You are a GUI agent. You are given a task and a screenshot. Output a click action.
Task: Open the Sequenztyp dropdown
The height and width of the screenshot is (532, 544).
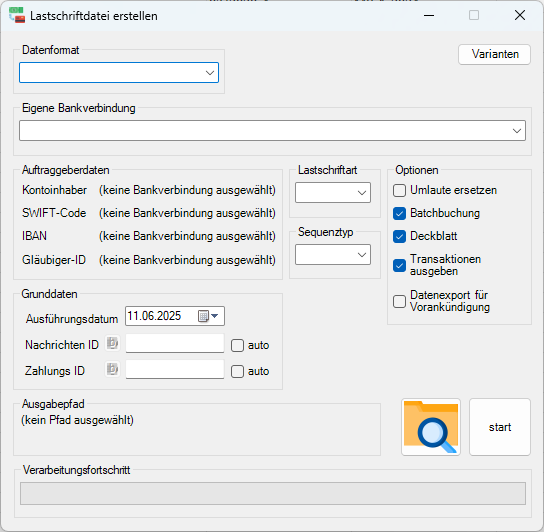[333, 255]
